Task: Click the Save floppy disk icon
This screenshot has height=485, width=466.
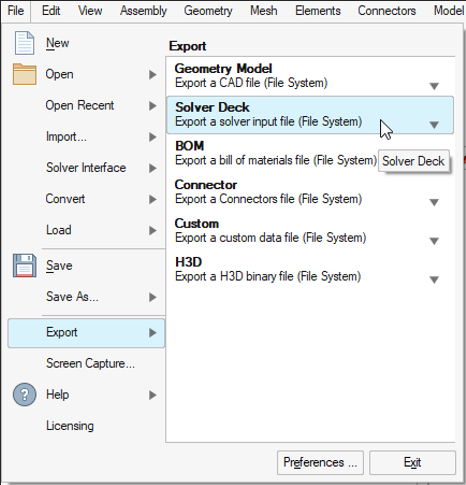Action: click(x=24, y=265)
